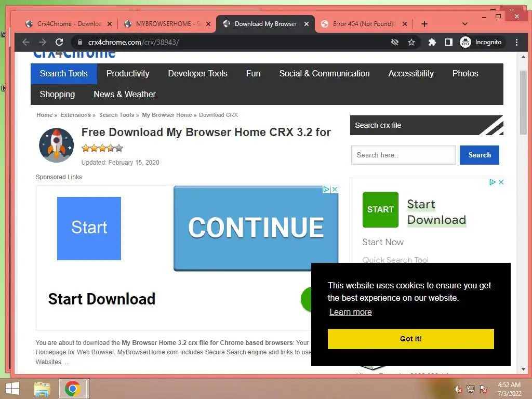Click the star rating

click(x=102, y=148)
